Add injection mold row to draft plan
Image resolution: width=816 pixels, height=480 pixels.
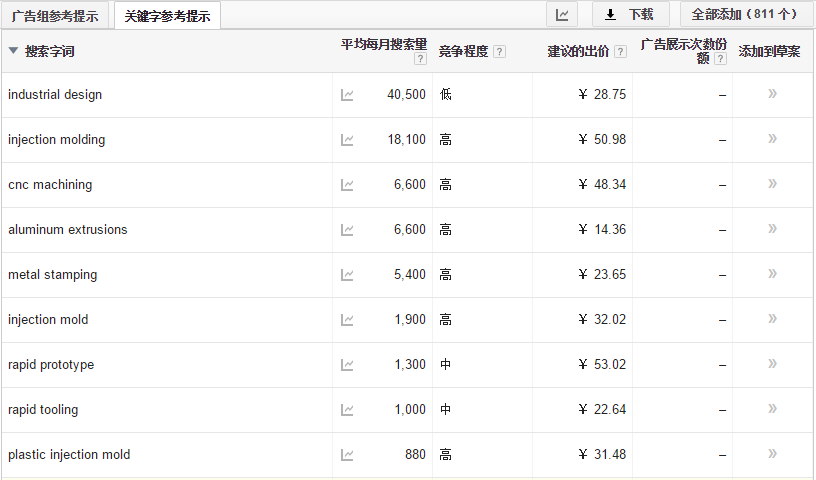(x=772, y=319)
